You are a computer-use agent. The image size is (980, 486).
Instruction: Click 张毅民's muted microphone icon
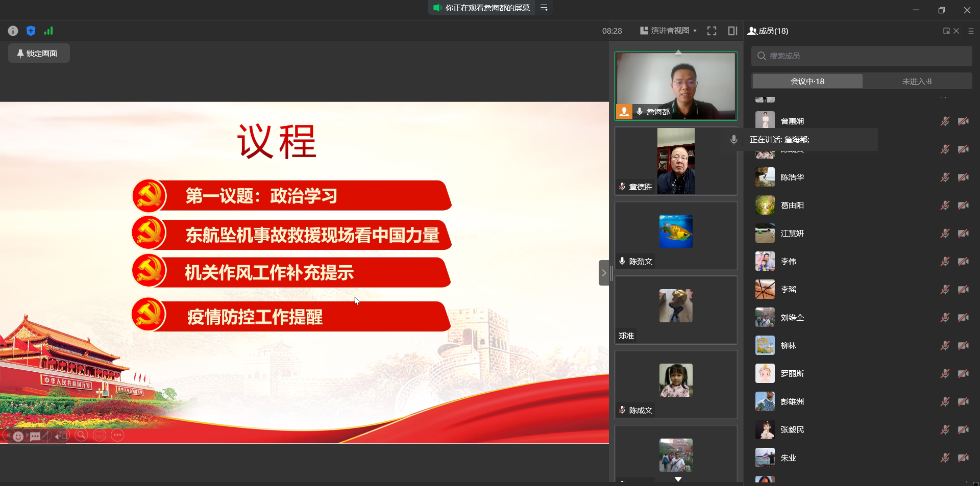[x=945, y=430]
